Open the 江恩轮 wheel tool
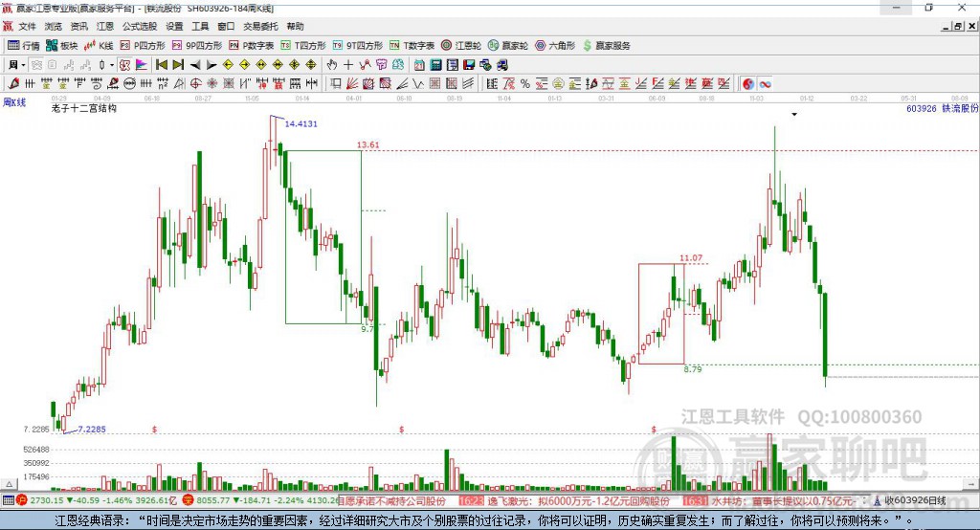 pyautogui.click(x=461, y=46)
